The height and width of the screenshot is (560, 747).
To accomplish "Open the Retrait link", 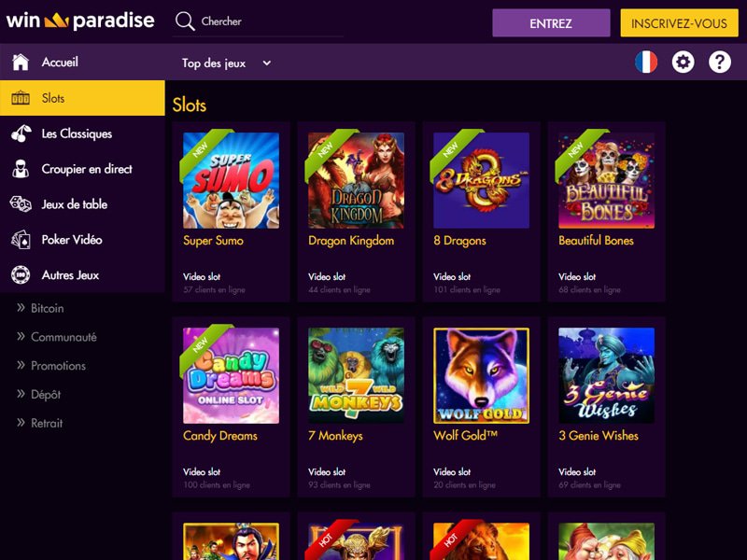I will [47, 423].
